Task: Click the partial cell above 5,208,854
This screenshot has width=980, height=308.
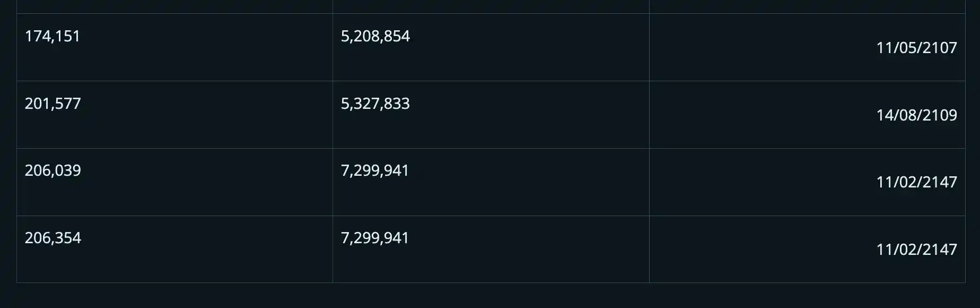Action: (491, 6)
